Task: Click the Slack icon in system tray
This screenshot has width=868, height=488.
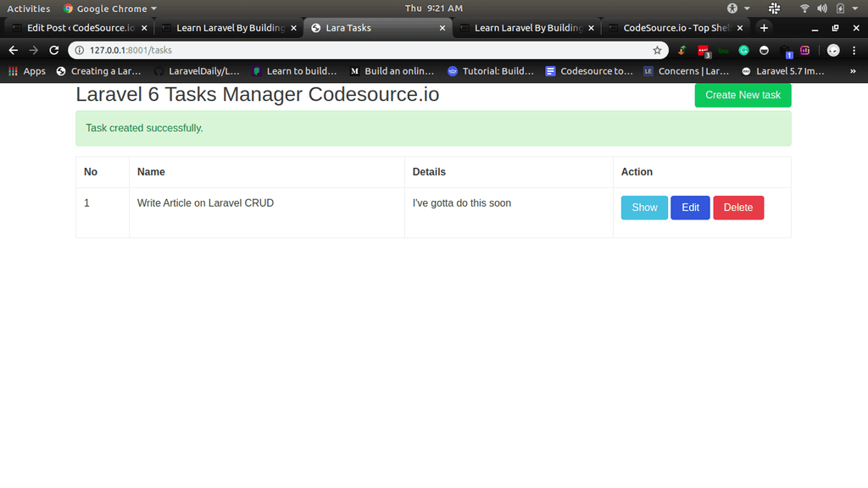Action: point(774,8)
